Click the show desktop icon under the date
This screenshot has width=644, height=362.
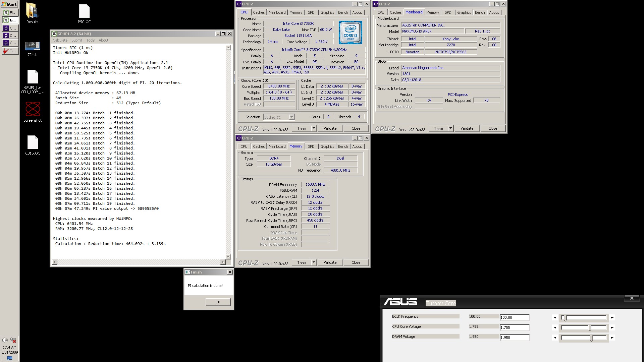pos(9,358)
